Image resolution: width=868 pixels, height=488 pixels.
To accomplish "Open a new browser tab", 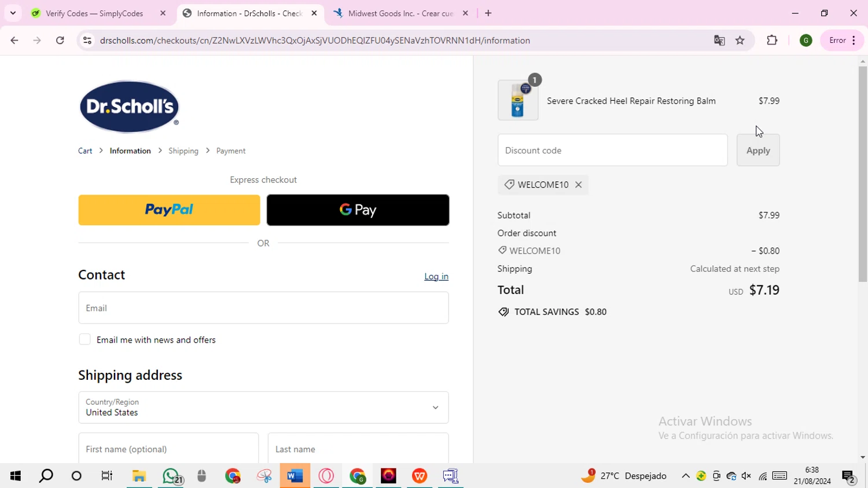I will coord(488,13).
